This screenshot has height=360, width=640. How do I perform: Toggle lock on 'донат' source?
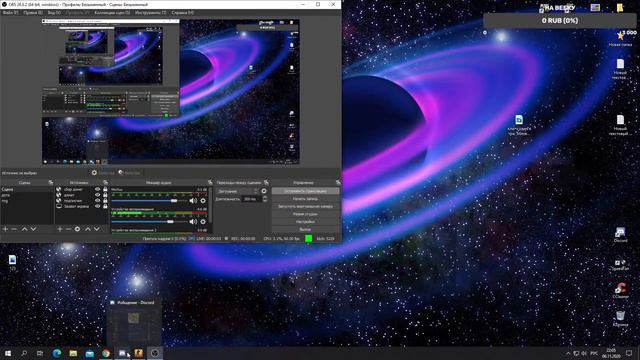click(105, 195)
